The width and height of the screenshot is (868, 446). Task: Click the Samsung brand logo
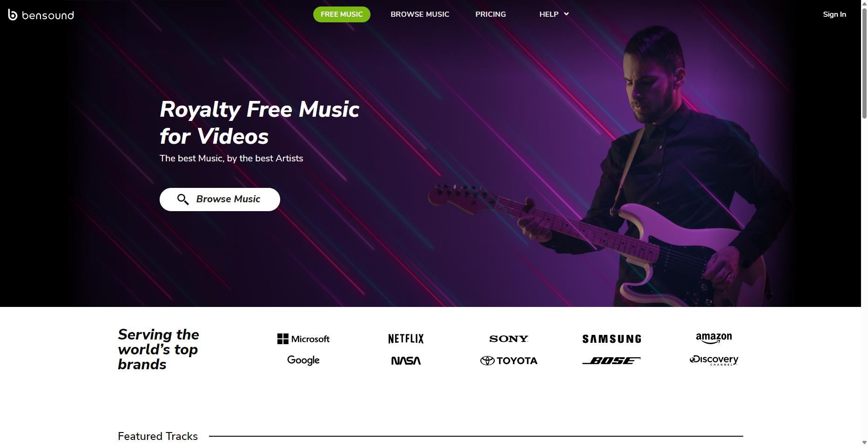612,339
